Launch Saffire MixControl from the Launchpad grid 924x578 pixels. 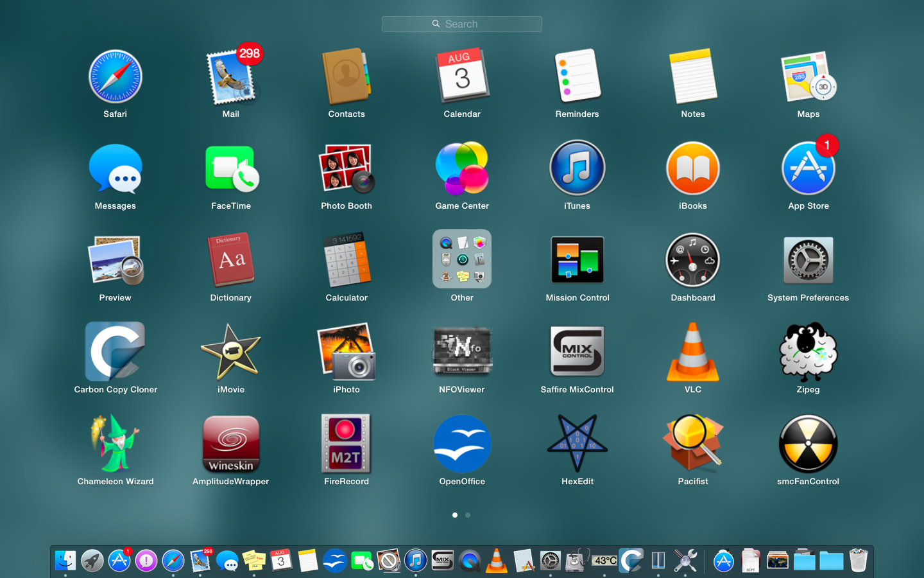(x=577, y=351)
